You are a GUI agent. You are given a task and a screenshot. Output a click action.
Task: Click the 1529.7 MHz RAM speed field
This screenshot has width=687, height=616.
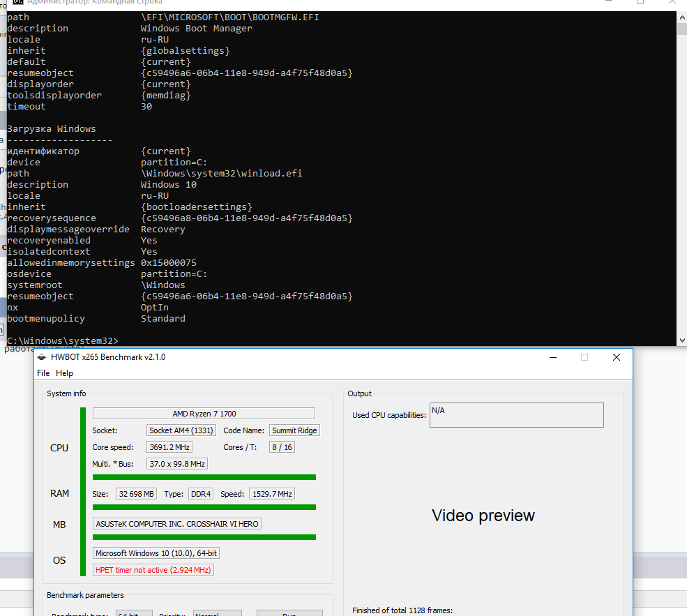pyautogui.click(x=271, y=494)
